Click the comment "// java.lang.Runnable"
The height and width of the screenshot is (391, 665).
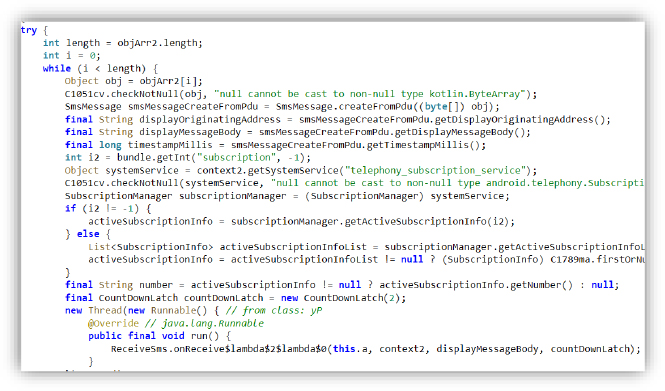[x=204, y=323]
